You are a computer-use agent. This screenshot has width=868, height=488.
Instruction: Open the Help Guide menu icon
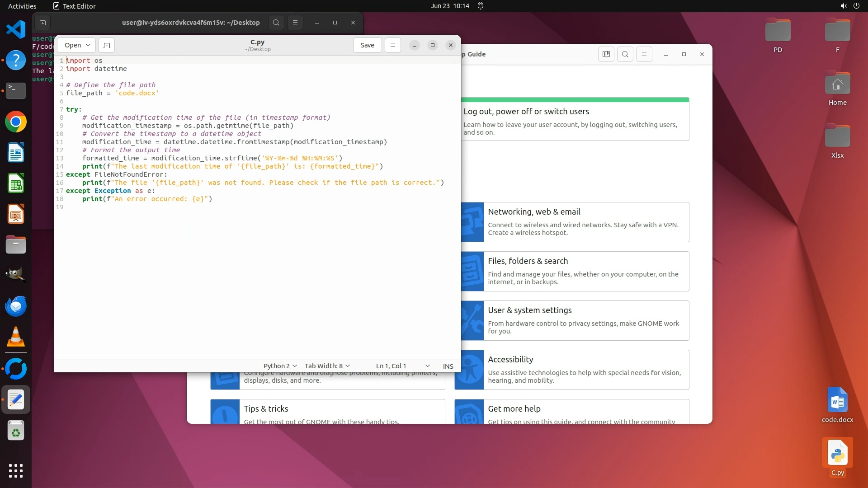point(644,54)
